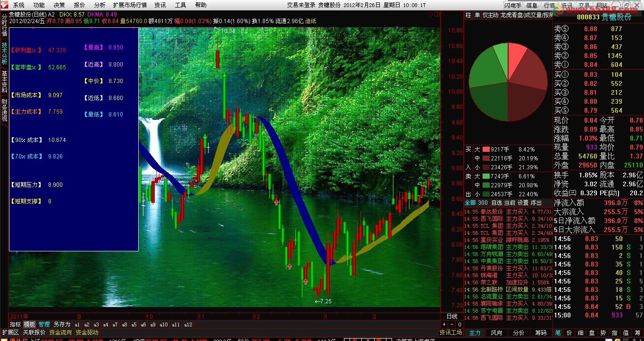644x341 pixels.
Task: Open the 分析 menu
Action: click(x=100, y=5)
